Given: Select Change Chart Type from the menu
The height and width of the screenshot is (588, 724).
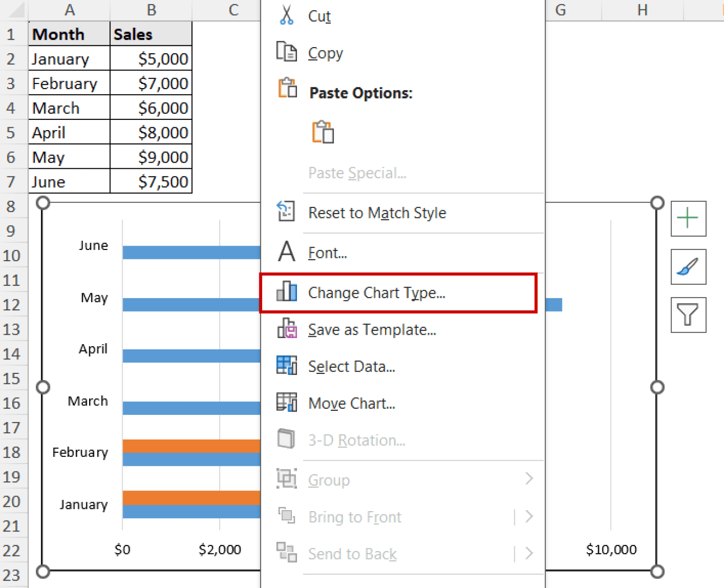Looking at the screenshot, I should coord(377,292).
